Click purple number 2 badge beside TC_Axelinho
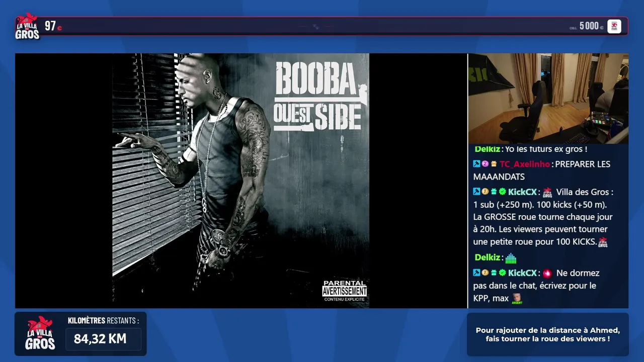This screenshot has height=362, width=644. point(485,164)
